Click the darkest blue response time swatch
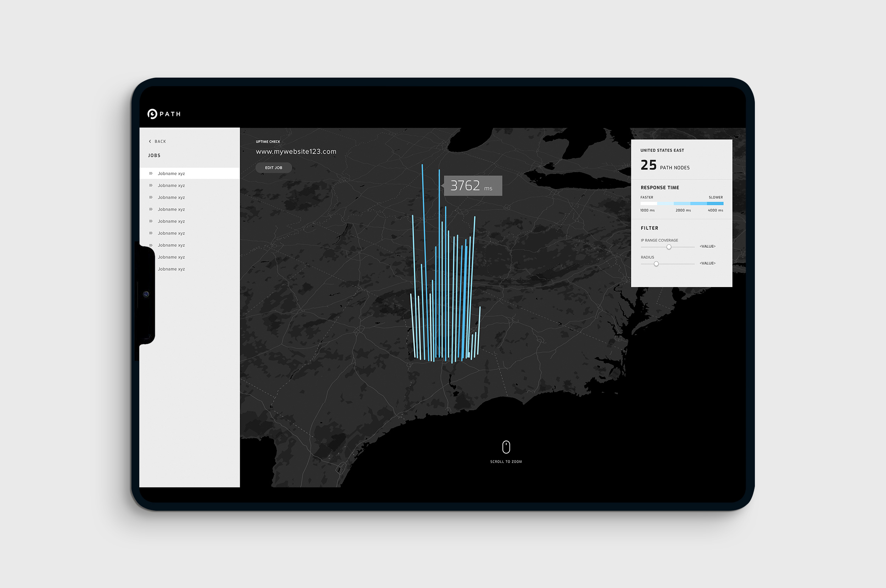The width and height of the screenshot is (886, 588). coord(715,203)
